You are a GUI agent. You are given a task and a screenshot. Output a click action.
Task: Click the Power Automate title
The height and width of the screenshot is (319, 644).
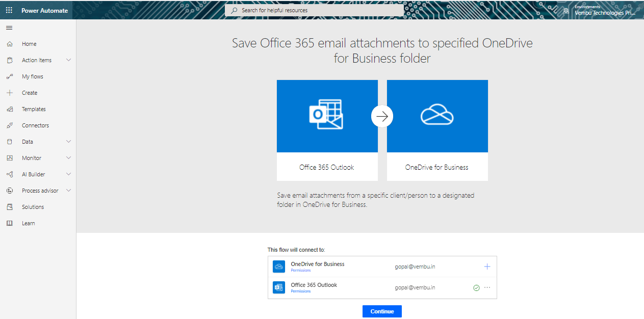coord(44,11)
